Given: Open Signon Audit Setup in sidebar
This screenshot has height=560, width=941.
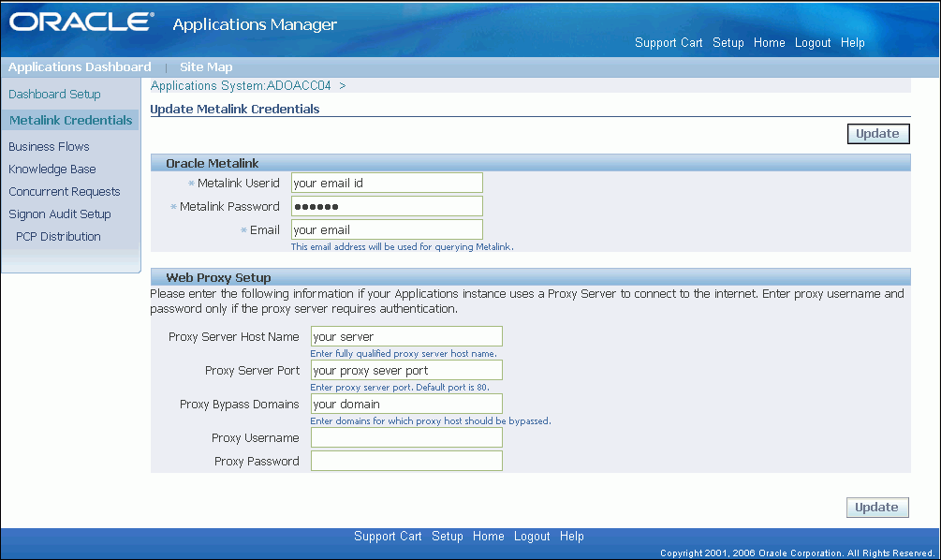Looking at the screenshot, I should (60, 214).
